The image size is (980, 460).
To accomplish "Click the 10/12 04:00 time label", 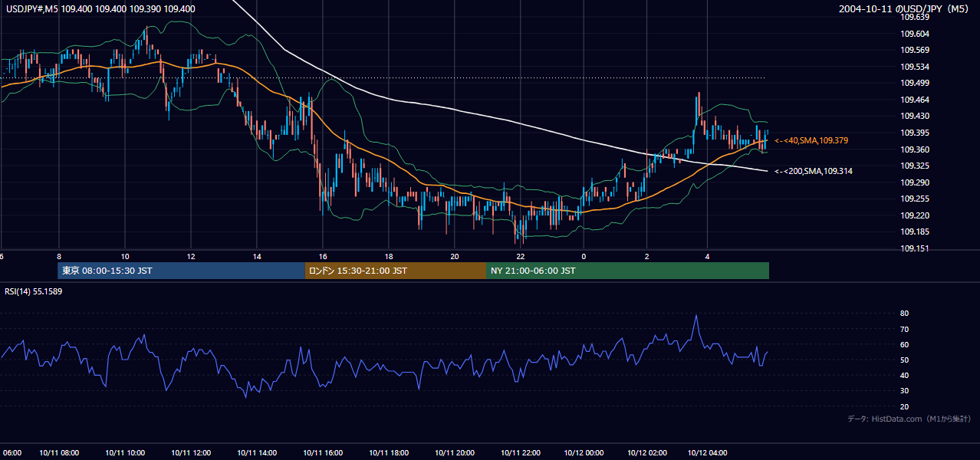I will click(x=708, y=452).
